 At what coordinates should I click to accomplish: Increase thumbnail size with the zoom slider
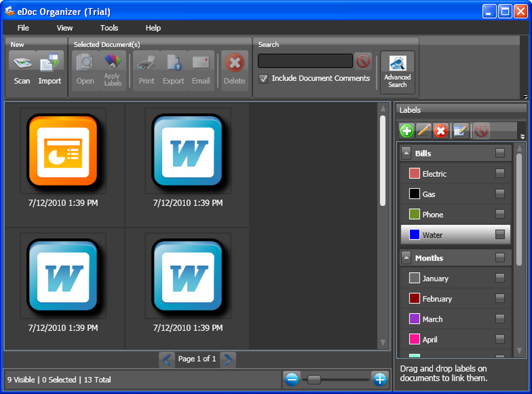click(x=380, y=379)
